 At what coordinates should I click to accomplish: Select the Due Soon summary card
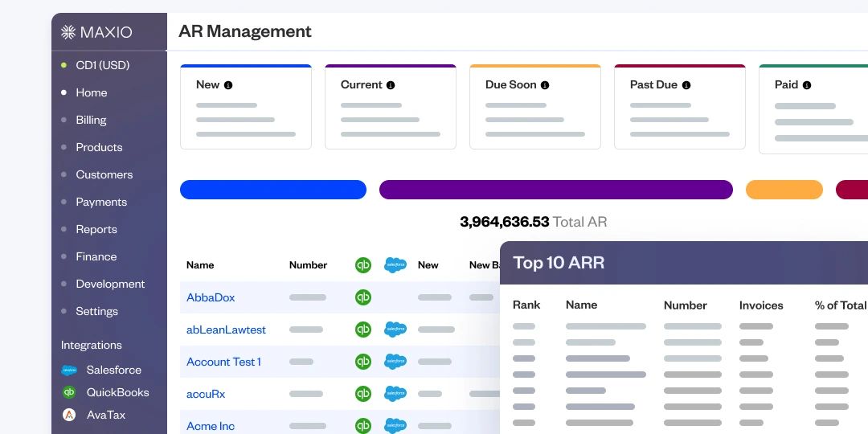tap(535, 107)
